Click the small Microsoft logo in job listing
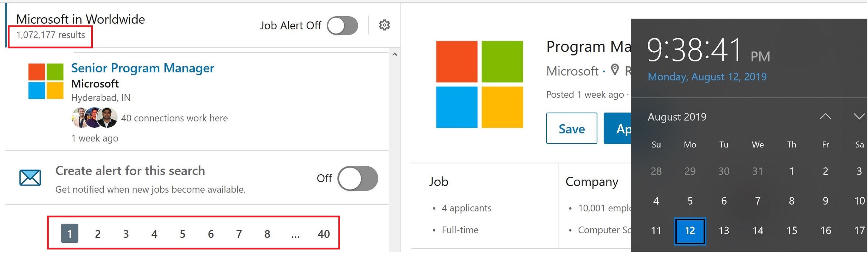 coord(46,81)
